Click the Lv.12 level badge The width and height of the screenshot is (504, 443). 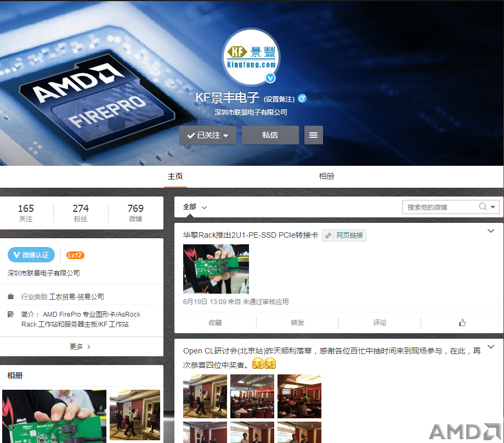[75, 255]
